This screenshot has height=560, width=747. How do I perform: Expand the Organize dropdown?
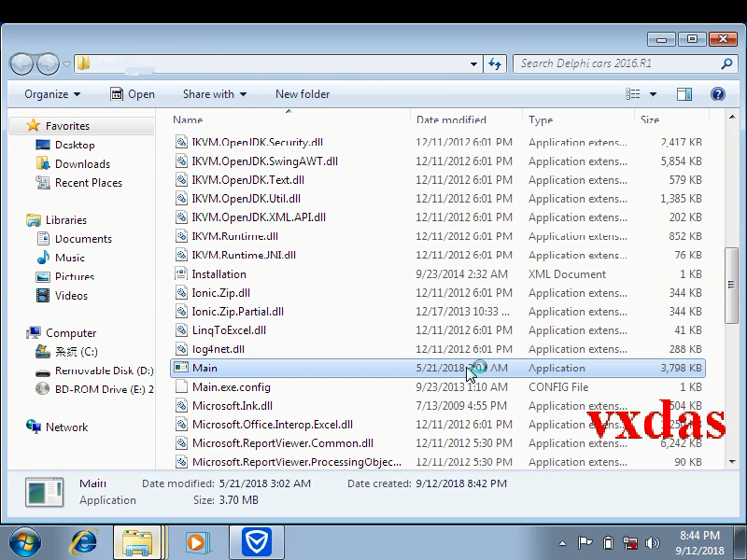(51, 93)
